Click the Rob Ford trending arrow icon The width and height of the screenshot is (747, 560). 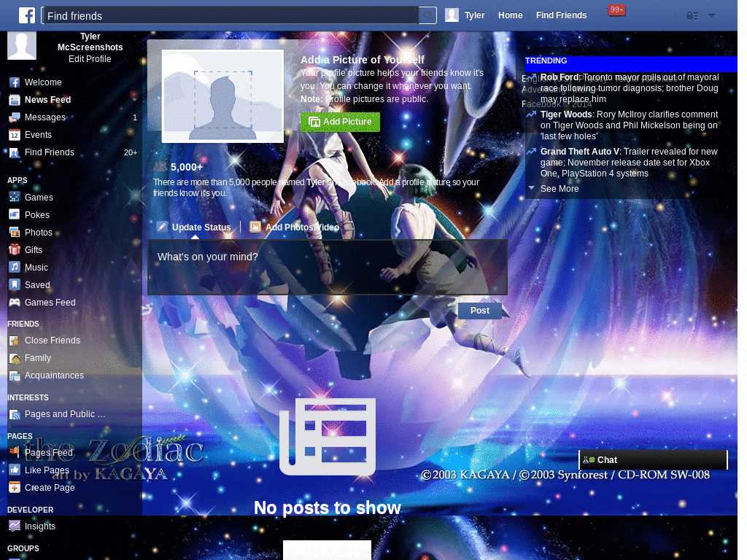point(531,77)
